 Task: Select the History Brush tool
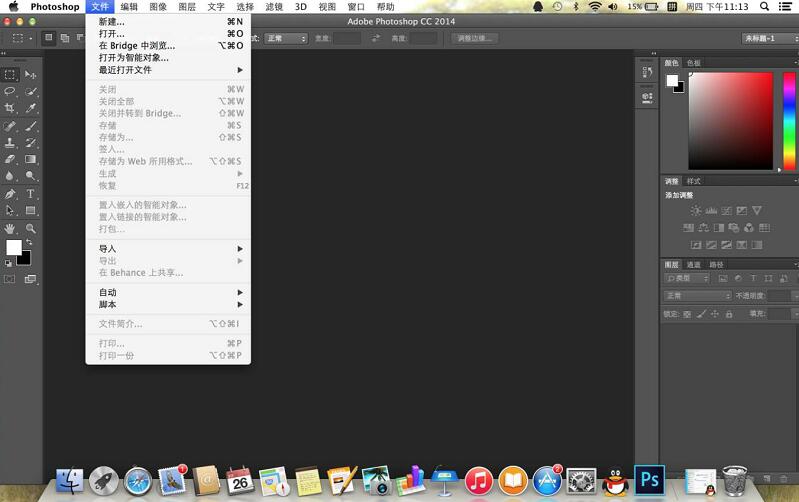(31, 143)
